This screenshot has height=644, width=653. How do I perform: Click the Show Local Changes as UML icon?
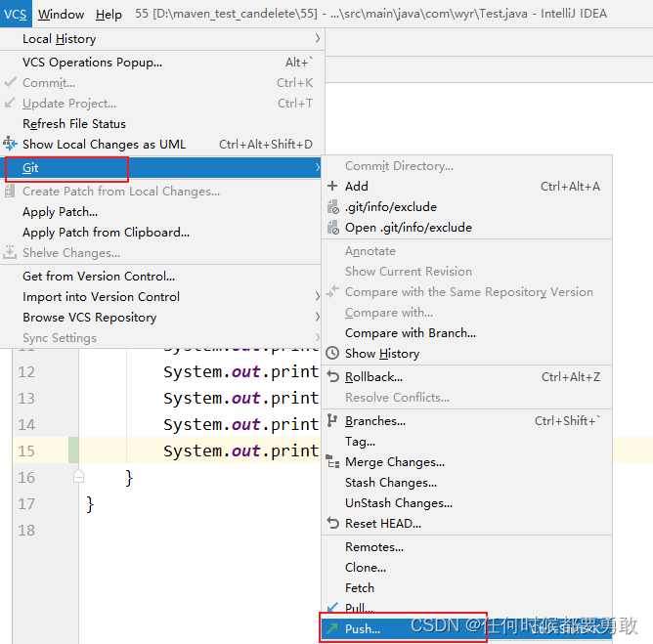tap(10, 144)
